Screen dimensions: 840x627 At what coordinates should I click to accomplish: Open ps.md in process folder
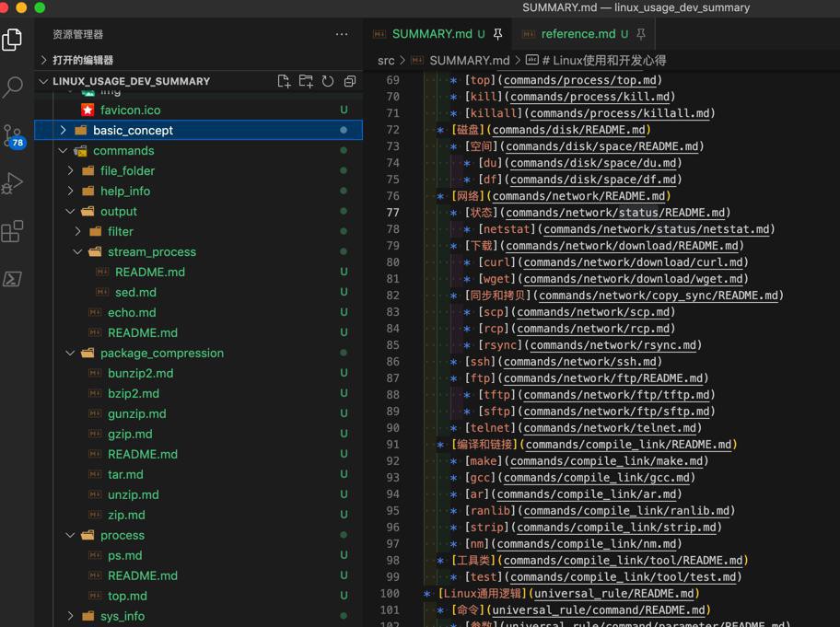(125, 555)
